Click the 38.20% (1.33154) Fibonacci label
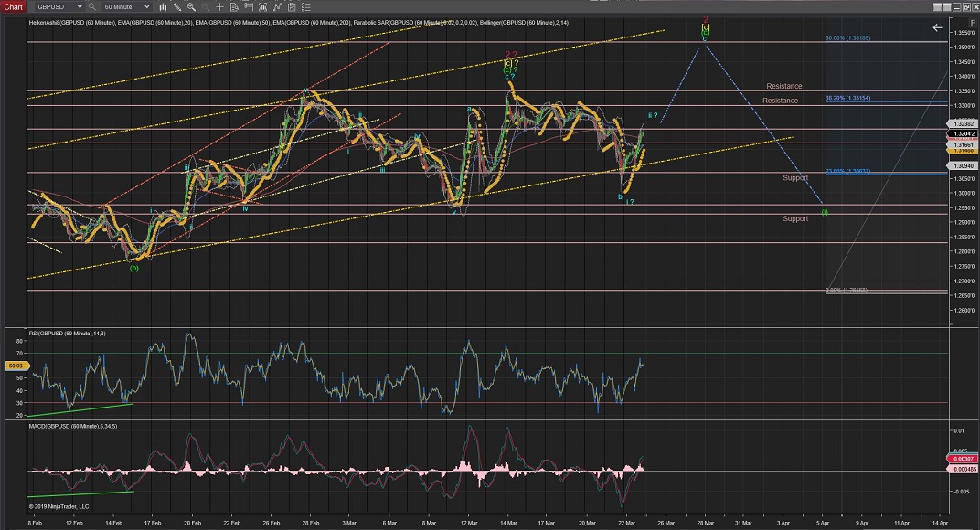 tap(847, 98)
